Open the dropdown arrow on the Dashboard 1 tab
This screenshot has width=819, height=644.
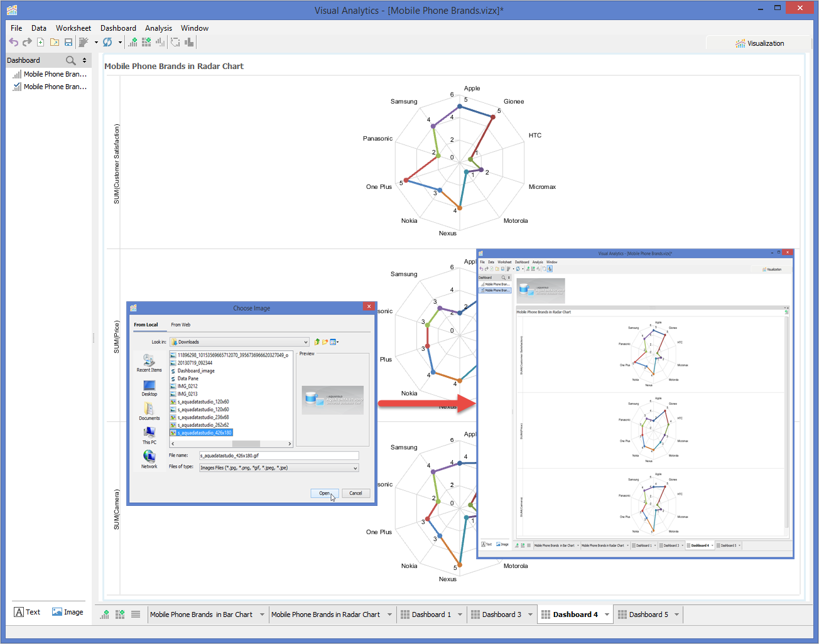(x=460, y=614)
